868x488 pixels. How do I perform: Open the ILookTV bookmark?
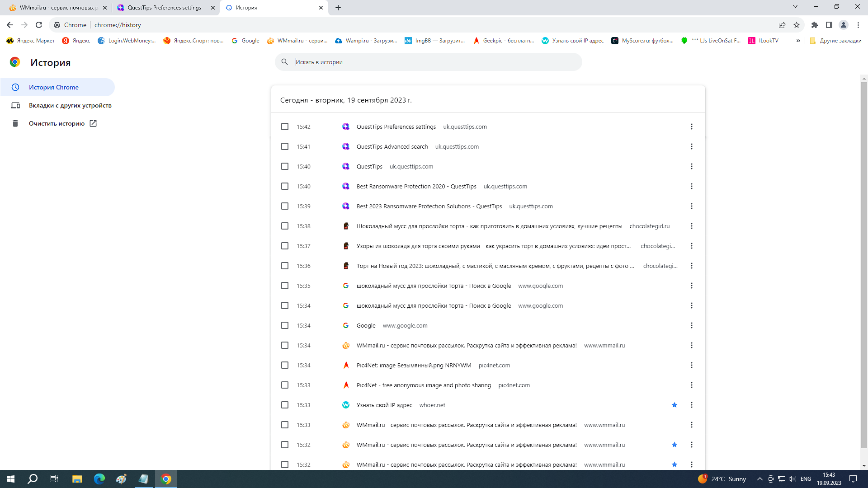763,41
